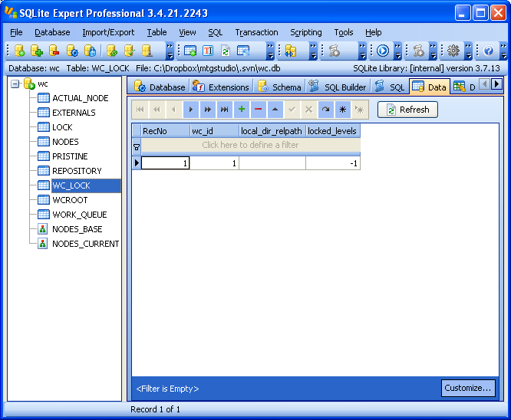Expand overflow chevron left of gear icon
This screenshot has height=420, width=511.
433,51
